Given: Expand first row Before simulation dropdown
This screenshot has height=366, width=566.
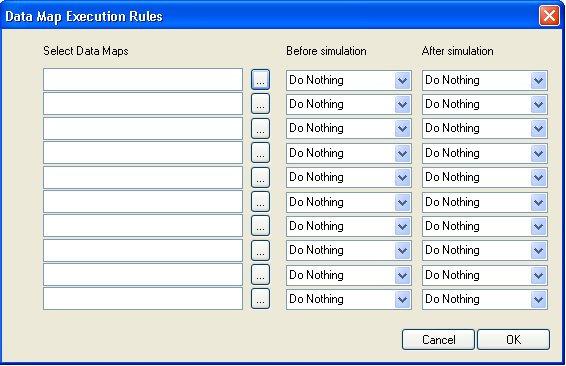Looking at the screenshot, I should (x=402, y=80).
